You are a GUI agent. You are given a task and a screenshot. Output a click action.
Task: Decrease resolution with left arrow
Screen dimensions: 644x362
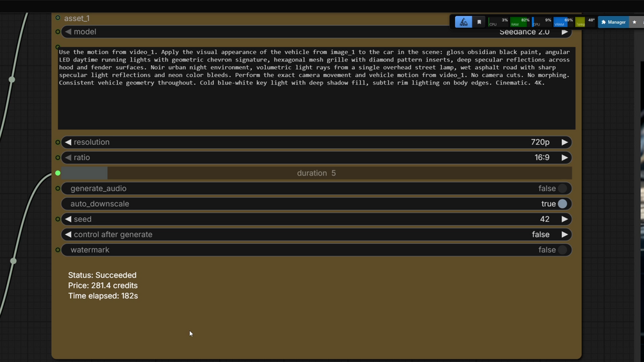click(68, 142)
